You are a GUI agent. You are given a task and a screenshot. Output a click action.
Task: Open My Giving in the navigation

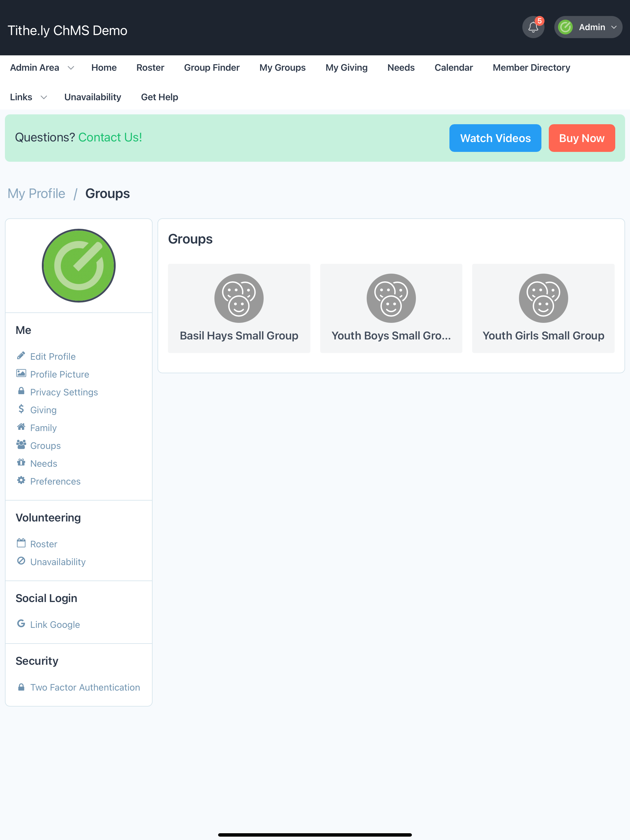pos(346,68)
